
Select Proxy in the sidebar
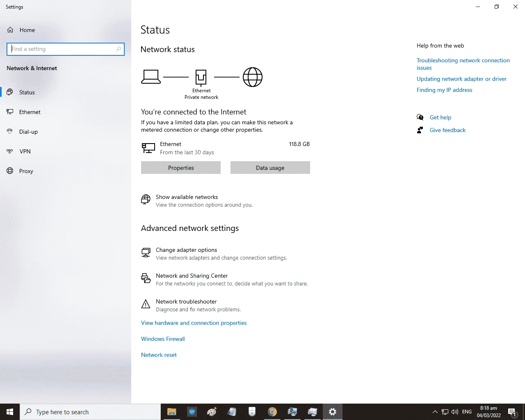26,171
